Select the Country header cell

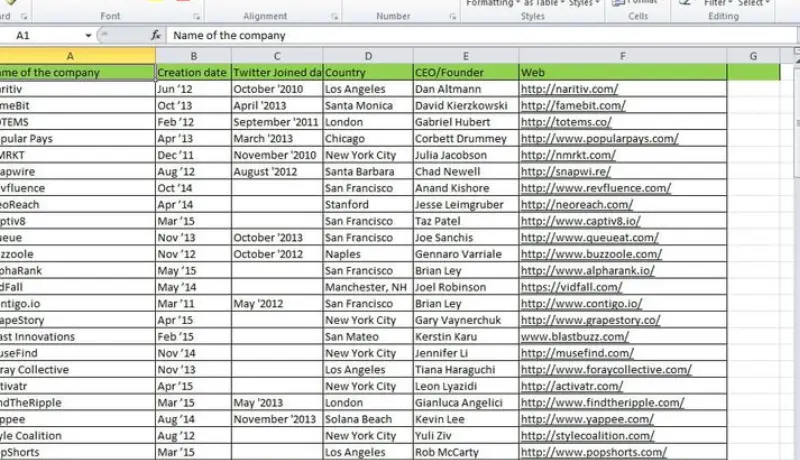(x=368, y=72)
